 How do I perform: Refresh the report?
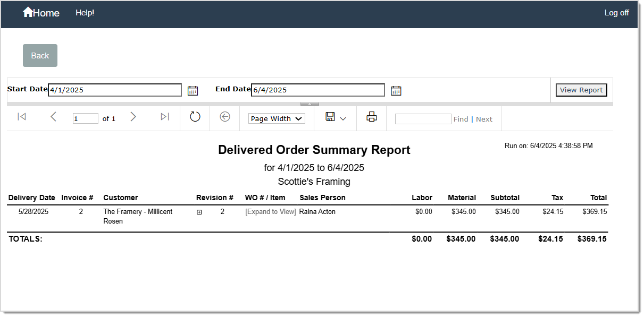[195, 117]
